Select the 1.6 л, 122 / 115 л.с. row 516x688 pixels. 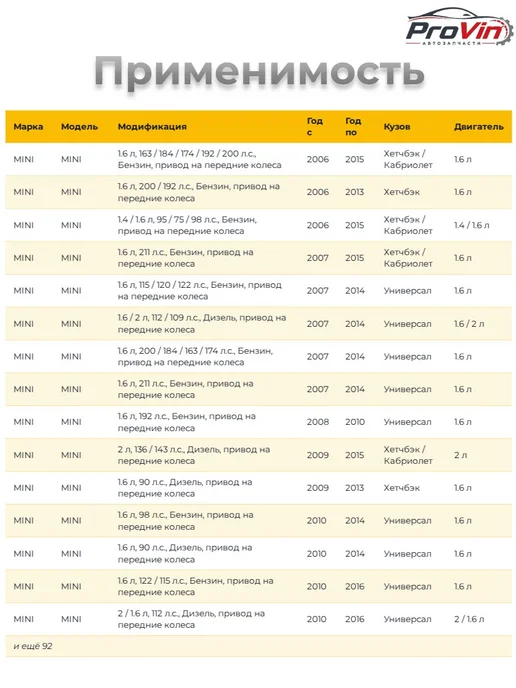point(258,587)
